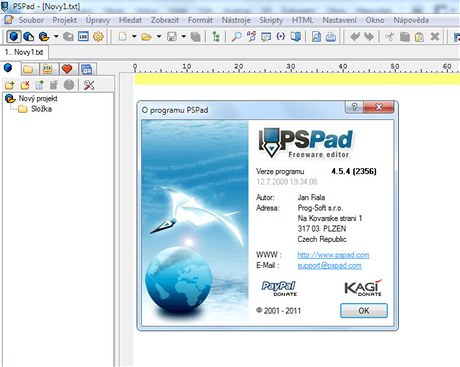
Task: Expand new file dropdown arrow
Action: click(134, 36)
